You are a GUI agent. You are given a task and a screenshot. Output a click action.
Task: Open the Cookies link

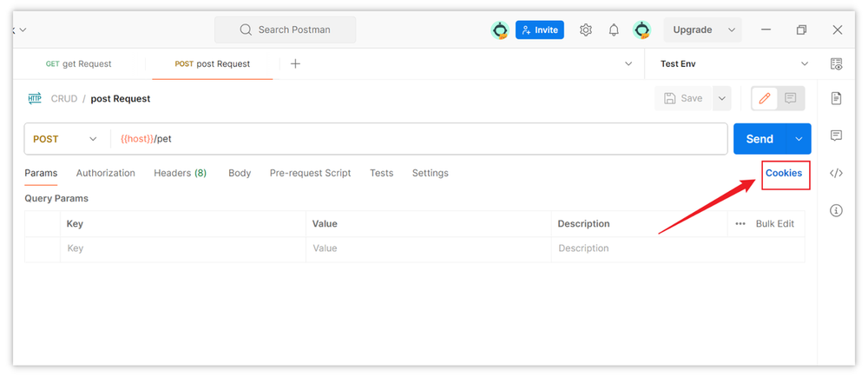click(x=784, y=173)
